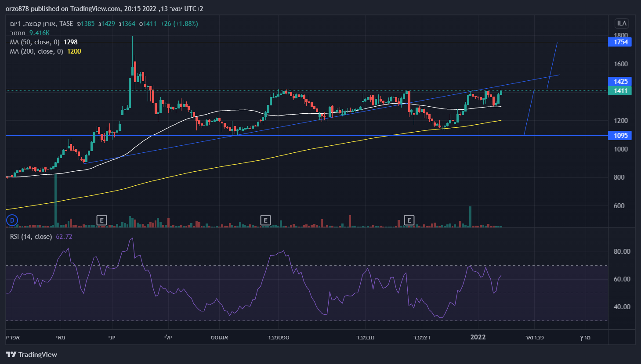Screen dimensions: 641x364
Task: Click the RSI (14, close) indicator legend
Action: [x=31, y=237]
